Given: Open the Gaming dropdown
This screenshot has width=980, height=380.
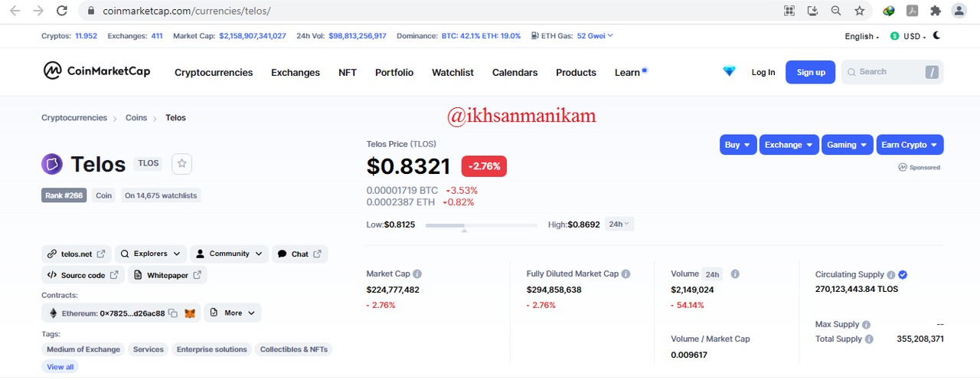Looking at the screenshot, I should (x=848, y=145).
